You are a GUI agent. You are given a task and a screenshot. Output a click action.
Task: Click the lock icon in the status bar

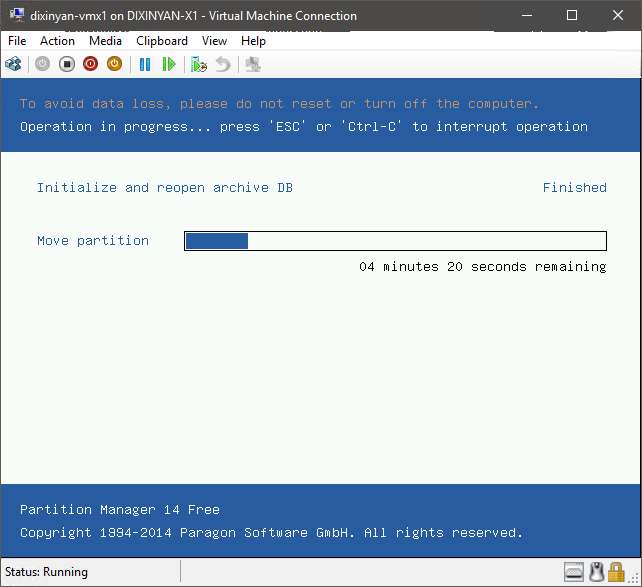point(616,572)
